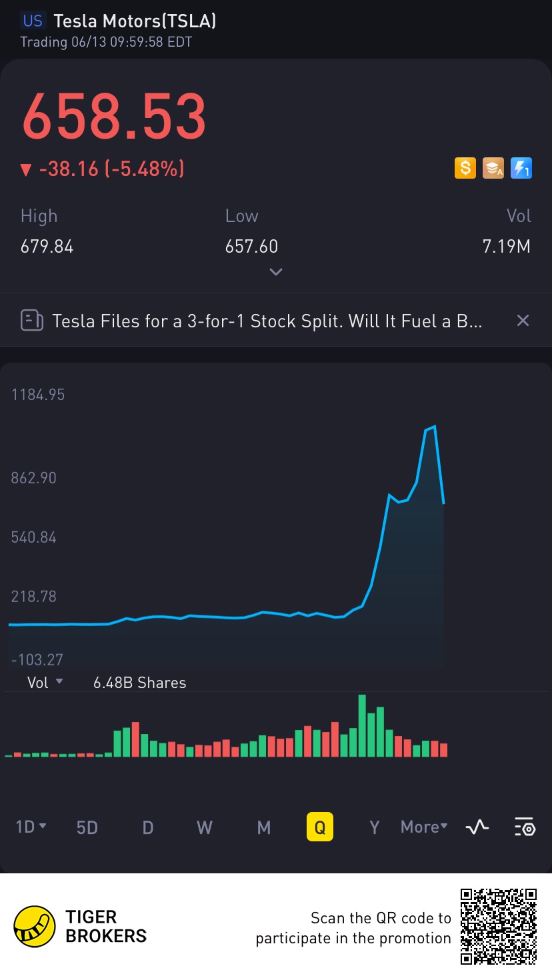Select the M monthly chart period
552x980 pixels.
[264, 827]
